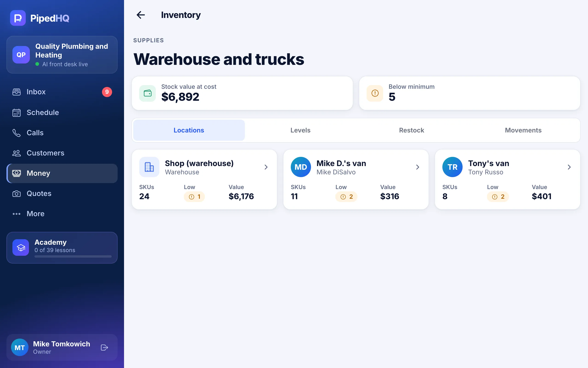Click the More three-dots icon
Viewport: 588px width, 368px height.
(17, 214)
